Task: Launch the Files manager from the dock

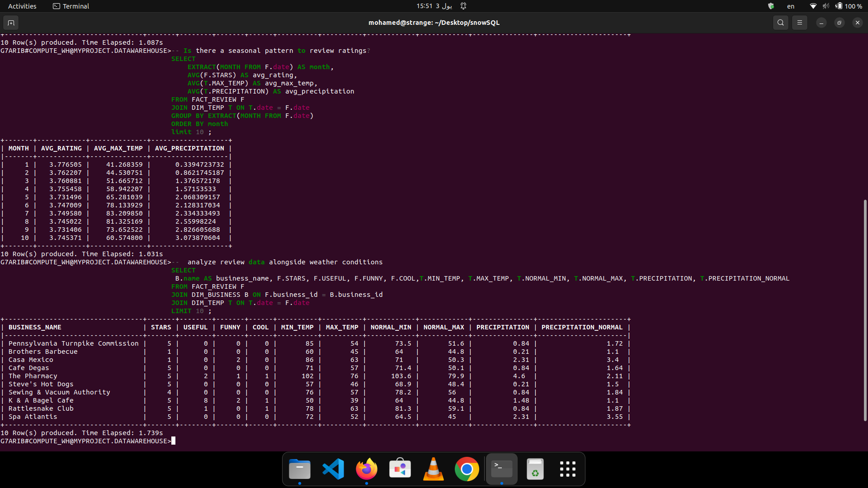Action: pos(300,469)
